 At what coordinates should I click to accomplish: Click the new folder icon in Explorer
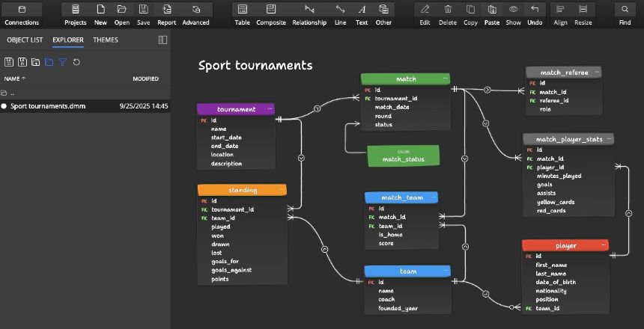(36, 62)
